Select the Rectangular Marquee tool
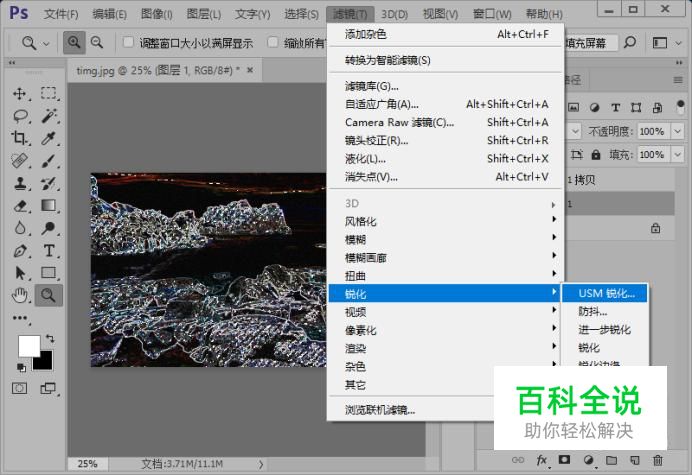Screen dimensions: 692x475 [x=48, y=94]
